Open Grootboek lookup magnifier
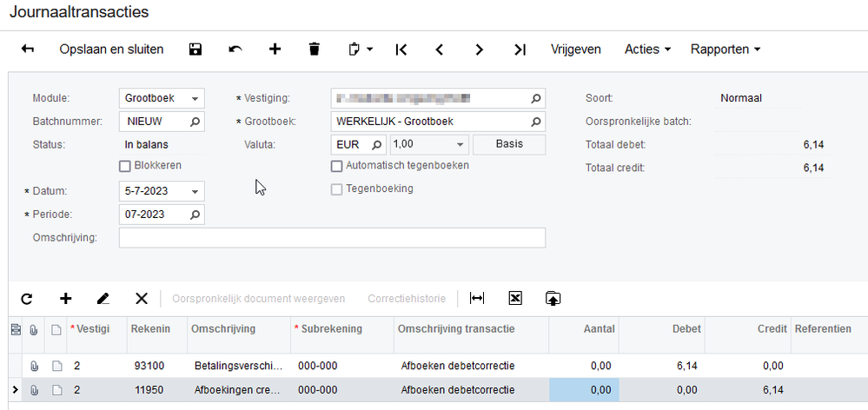Image resolution: width=868 pixels, height=410 pixels. (536, 122)
